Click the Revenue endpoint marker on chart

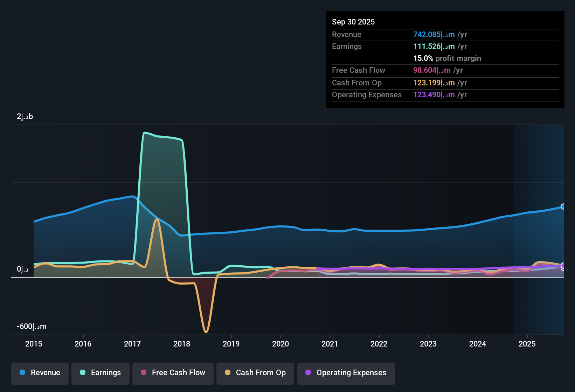click(x=563, y=206)
